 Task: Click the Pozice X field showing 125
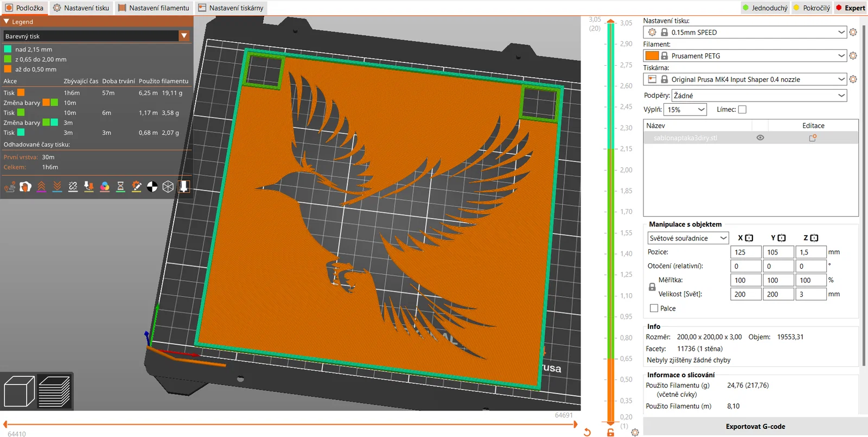click(x=746, y=252)
